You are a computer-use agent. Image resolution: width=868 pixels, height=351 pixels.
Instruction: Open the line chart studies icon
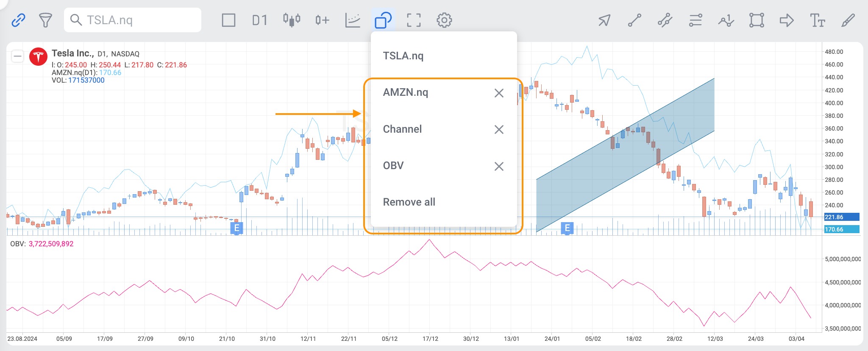(353, 20)
